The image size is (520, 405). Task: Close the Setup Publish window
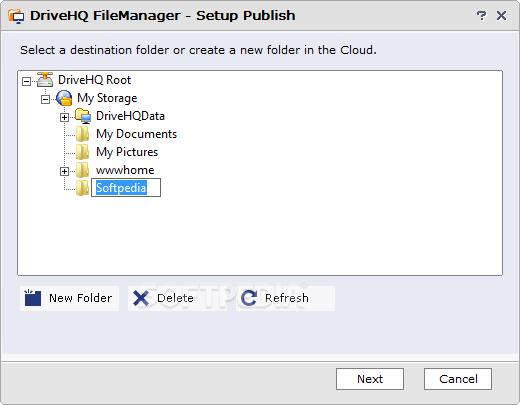click(501, 15)
